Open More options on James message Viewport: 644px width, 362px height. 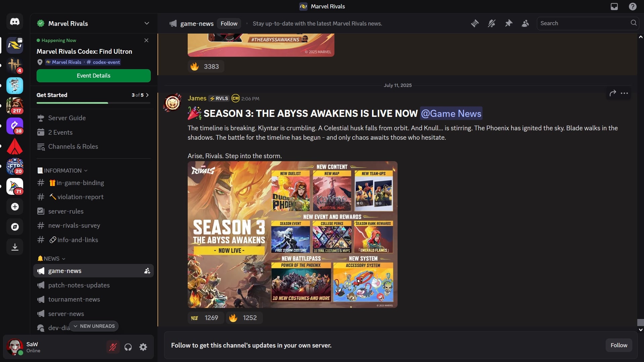[x=625, y=93]
